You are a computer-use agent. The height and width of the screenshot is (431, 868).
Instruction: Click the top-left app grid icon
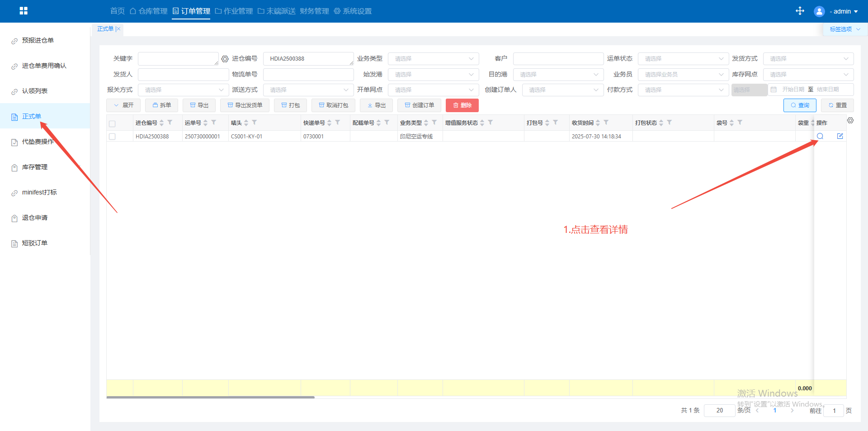(x=24, y=11)
